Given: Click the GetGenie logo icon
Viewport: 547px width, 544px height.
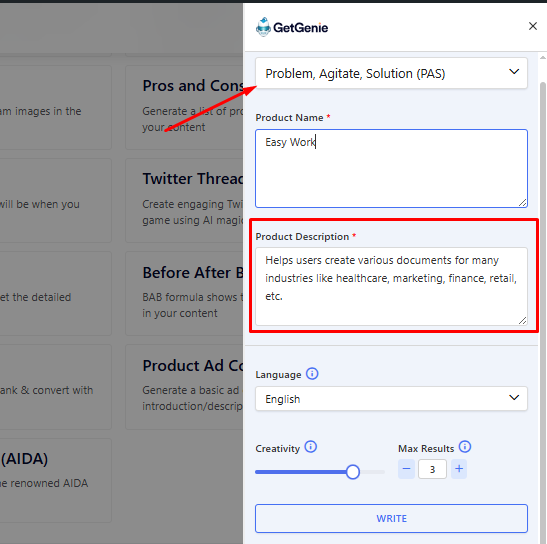Looking at the screenshot, I should pyautogui.click(x=263, y=27).
